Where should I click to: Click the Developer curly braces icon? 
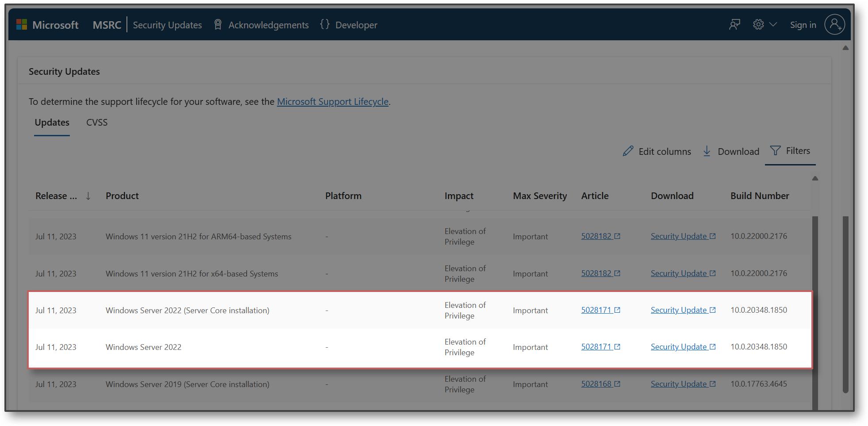324,24
